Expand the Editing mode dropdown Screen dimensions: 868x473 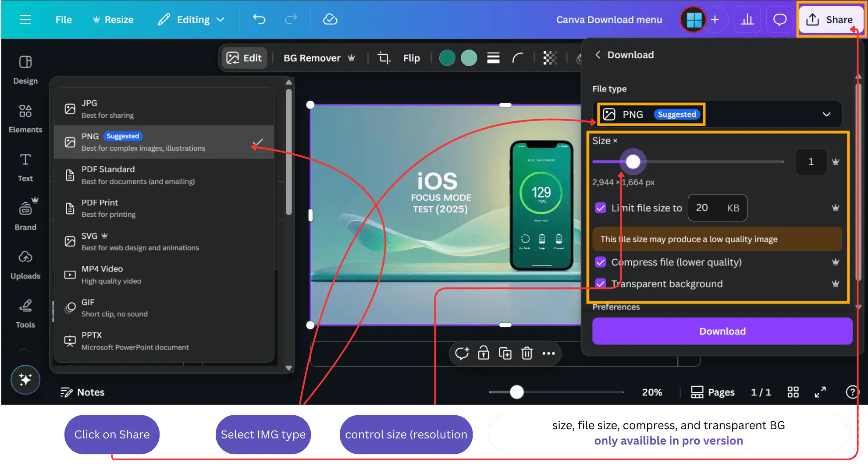(x=191, y=20)
